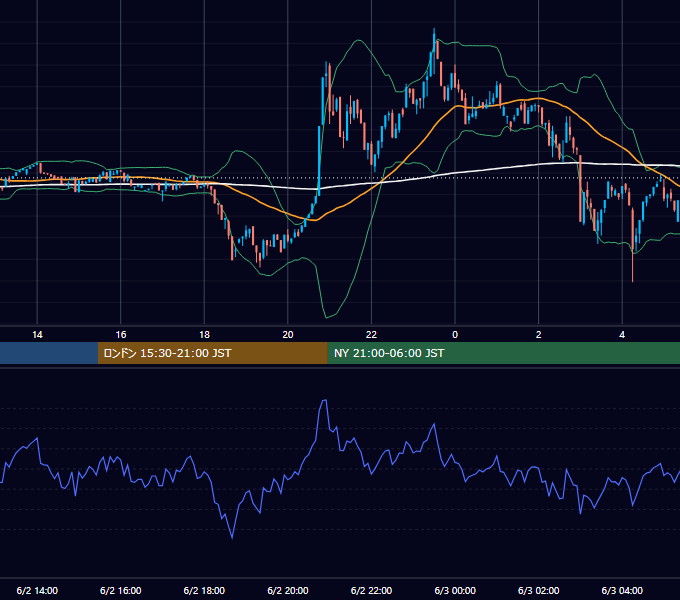The height and width of the screenshot is (600, 680).
Task: Click the '6/2 20:00' indicator axis label
Action: pyautogui.click(x=288, y=590)
